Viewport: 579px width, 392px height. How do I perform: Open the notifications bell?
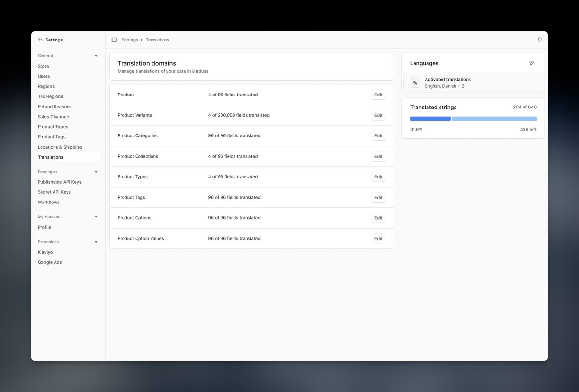pyautogui.click(x=540, y=40)
